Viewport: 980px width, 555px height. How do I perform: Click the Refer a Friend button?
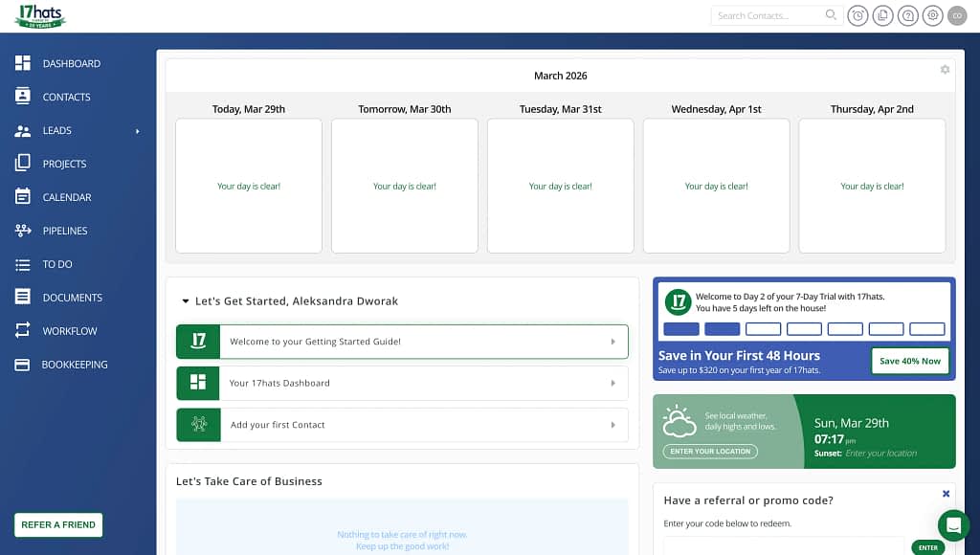58,525
